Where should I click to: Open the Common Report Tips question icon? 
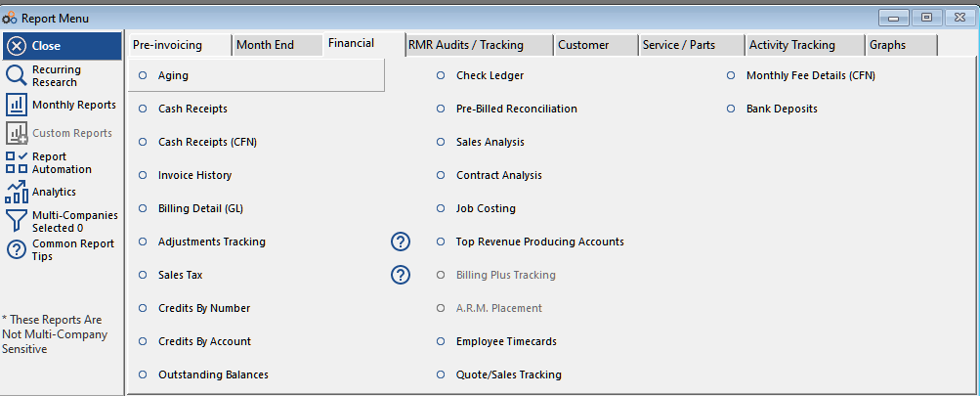point(17,249)
